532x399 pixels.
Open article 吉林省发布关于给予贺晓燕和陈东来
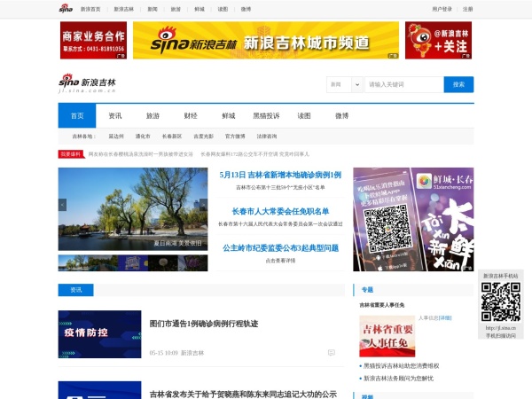243,395
